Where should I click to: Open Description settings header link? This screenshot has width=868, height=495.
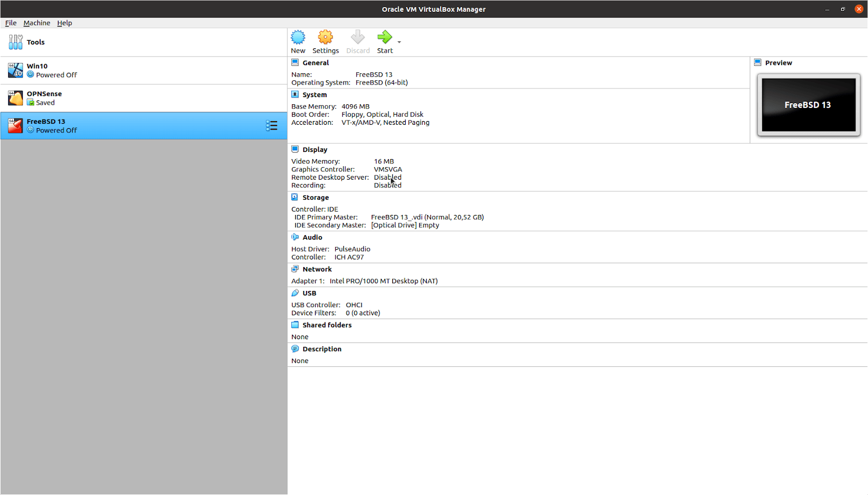322,350
